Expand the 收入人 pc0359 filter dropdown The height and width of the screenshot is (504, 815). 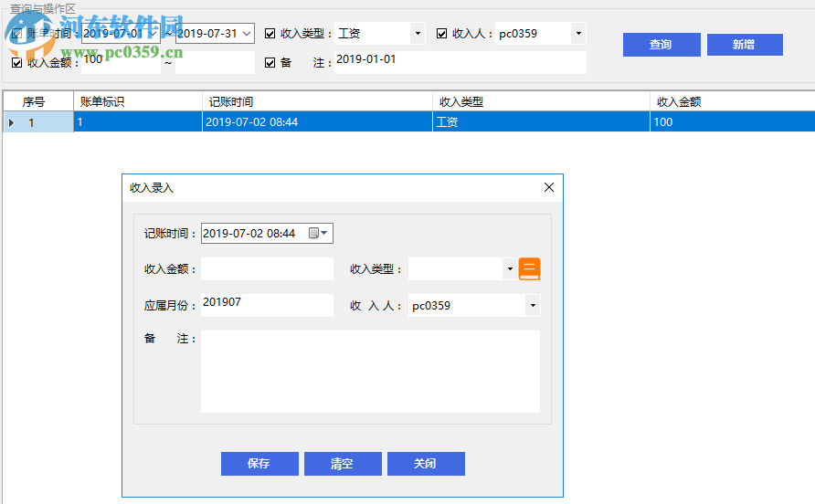click(x=578, y=34)
